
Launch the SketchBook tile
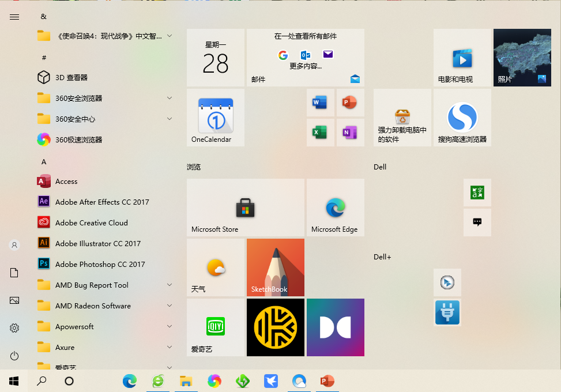point(276,267)
